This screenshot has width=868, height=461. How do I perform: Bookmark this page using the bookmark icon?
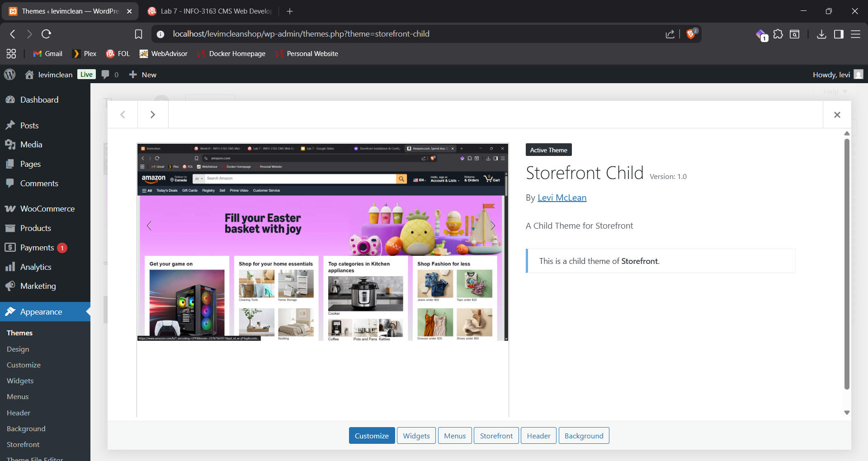138,34
